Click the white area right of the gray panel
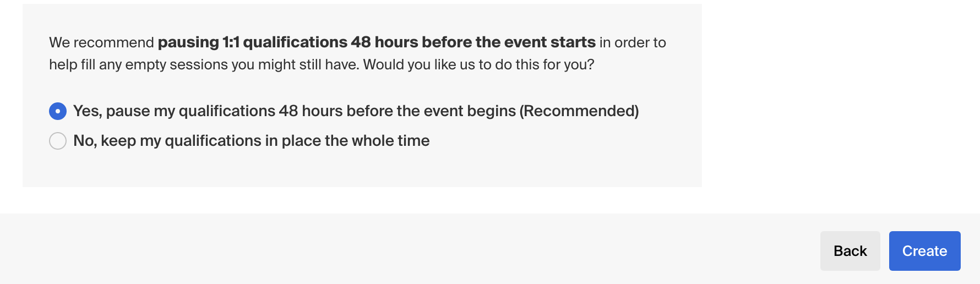 click(837, 99)
